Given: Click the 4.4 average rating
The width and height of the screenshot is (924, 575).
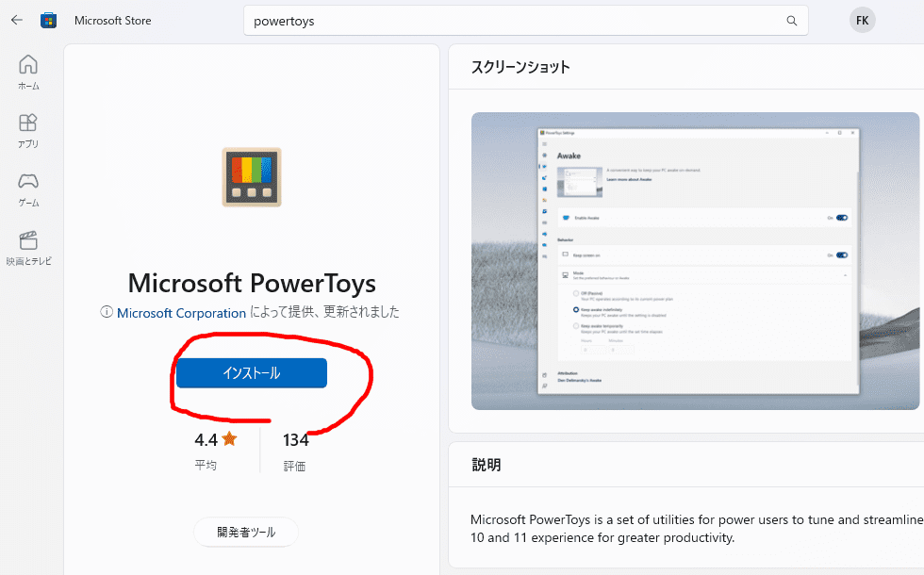Looking at the screenshot, I should click(x=206, y=439).
